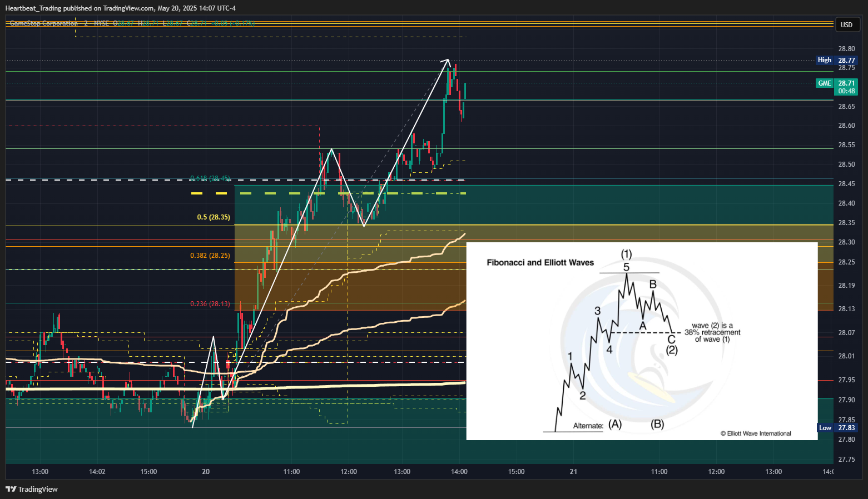The width and height of the screenshot is (868, 499).
Task: Click 27.95 on the price axis
Action: point(846,380)
